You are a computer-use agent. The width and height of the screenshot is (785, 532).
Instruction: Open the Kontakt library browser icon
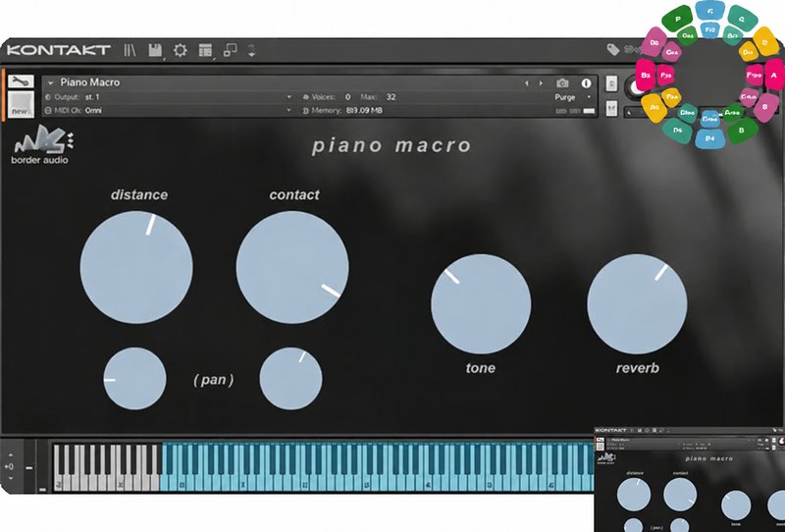pos(131,50)
